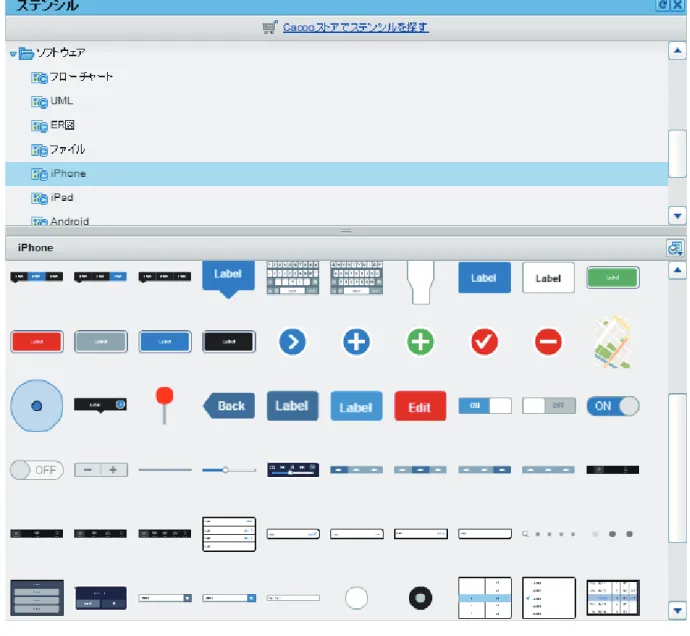Pick the rounded blue ON toggle stencil
Image resolution: width=690 pixels, height=636 pixels.
point(613,406)
